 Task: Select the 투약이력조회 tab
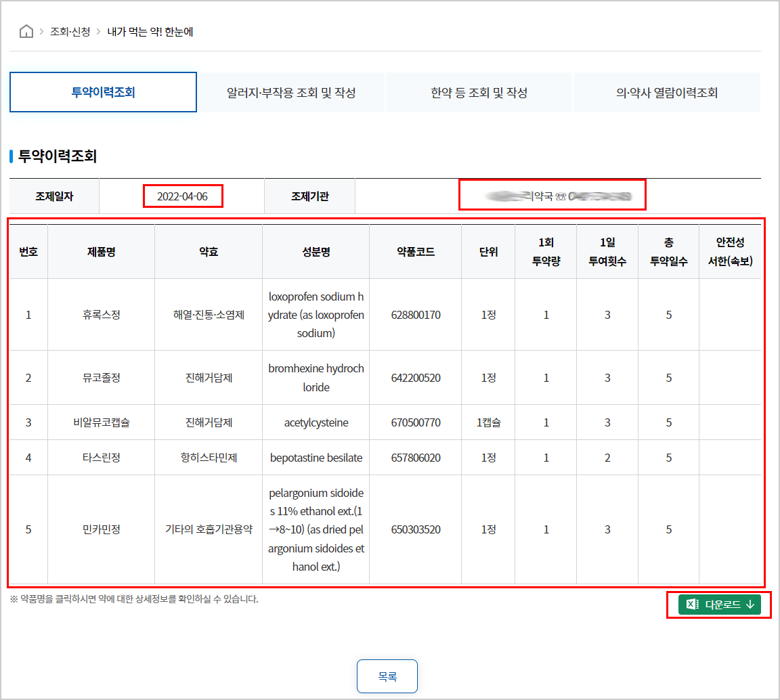point(103,91)
